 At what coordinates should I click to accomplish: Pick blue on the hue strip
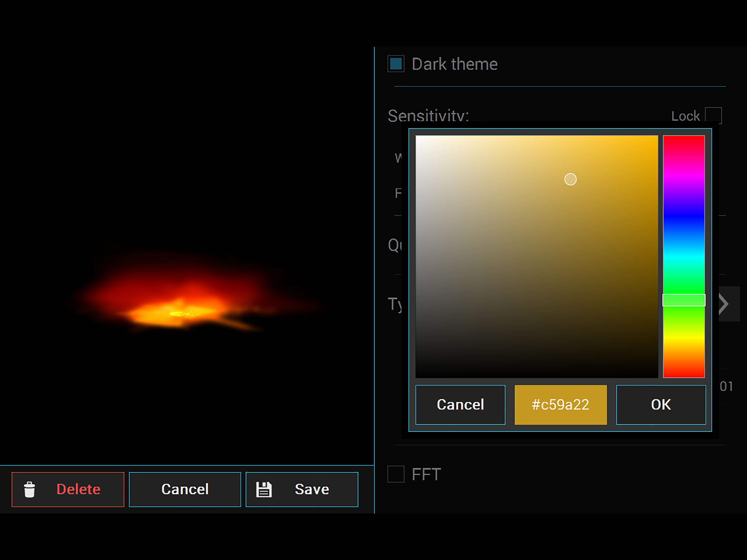[684, 216]
